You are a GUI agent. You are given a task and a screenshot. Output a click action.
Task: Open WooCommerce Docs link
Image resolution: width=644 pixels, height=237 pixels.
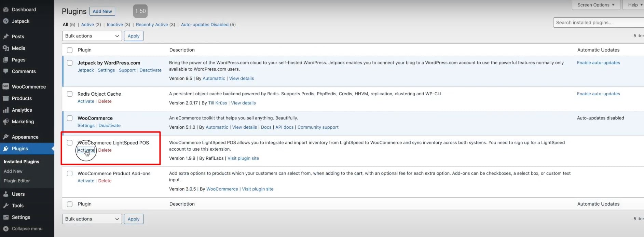click(266, 127)
